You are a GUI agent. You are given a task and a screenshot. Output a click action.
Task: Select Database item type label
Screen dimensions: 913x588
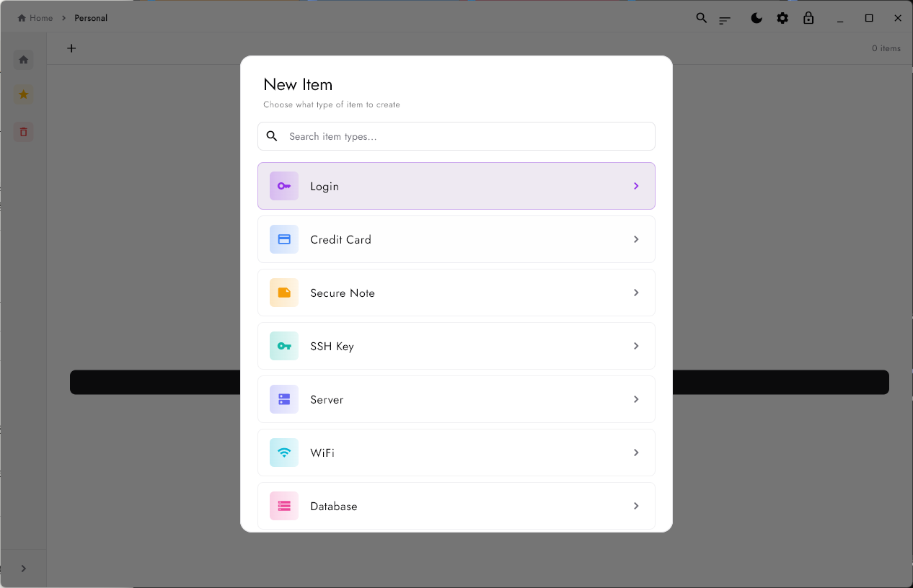pos(334,507)
